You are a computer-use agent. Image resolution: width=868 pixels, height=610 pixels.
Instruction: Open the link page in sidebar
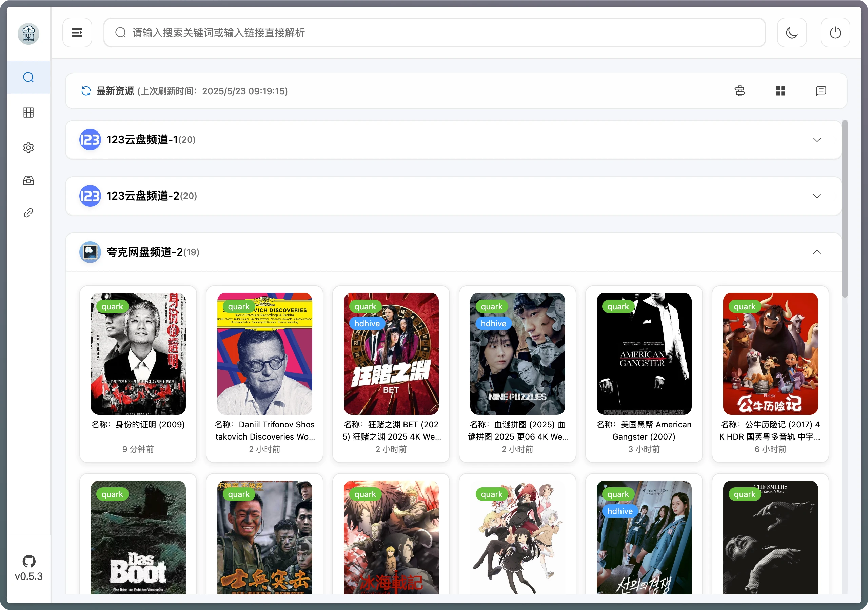click(x=28, y=213)
